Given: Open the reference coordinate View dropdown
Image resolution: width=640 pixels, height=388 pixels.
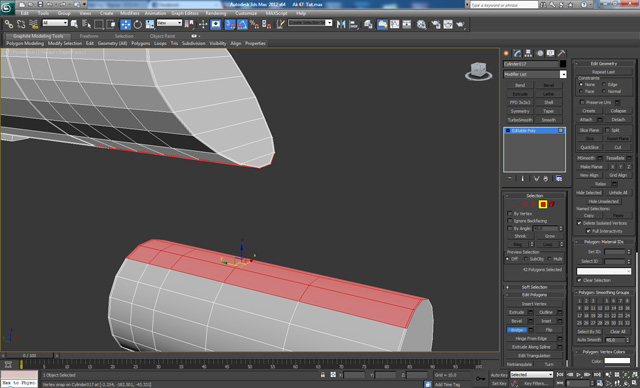Looking at the screenshot, I should 169,23.
